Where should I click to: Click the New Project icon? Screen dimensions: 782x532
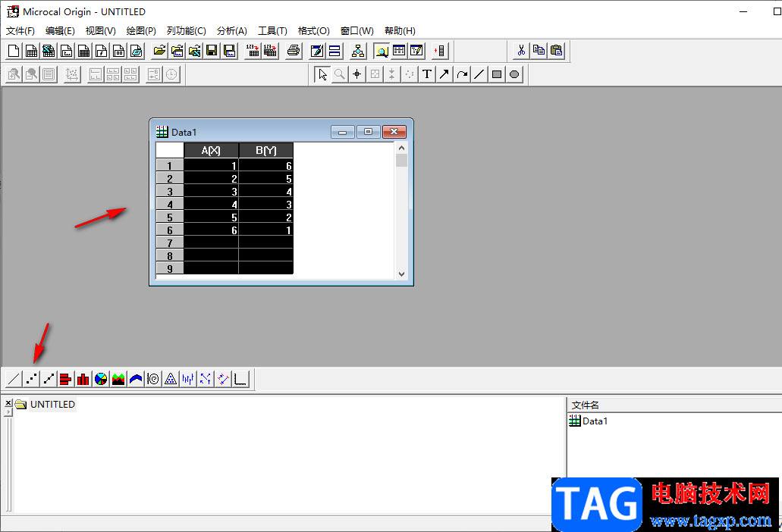click(x=14, y=51)
